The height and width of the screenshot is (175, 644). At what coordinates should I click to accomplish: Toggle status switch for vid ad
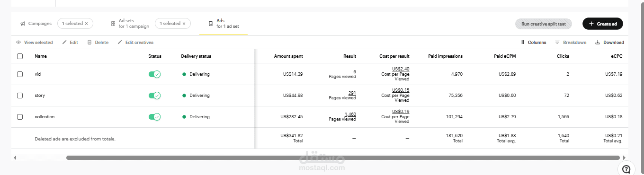154,74
